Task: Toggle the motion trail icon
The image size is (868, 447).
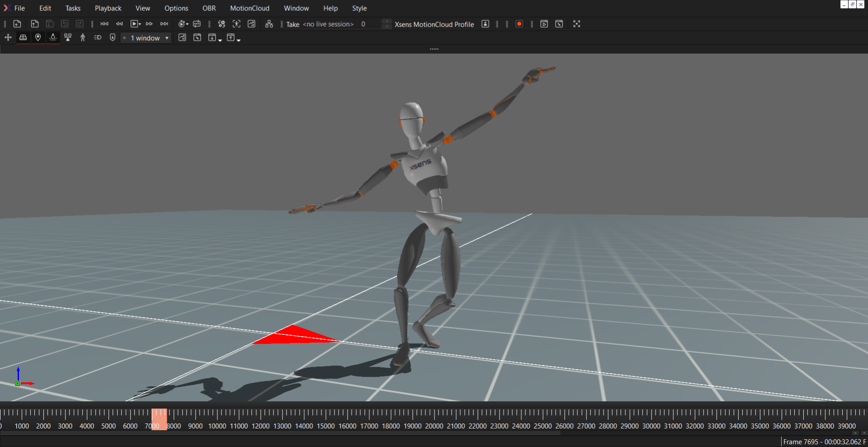Action: [x=98, y=38]
